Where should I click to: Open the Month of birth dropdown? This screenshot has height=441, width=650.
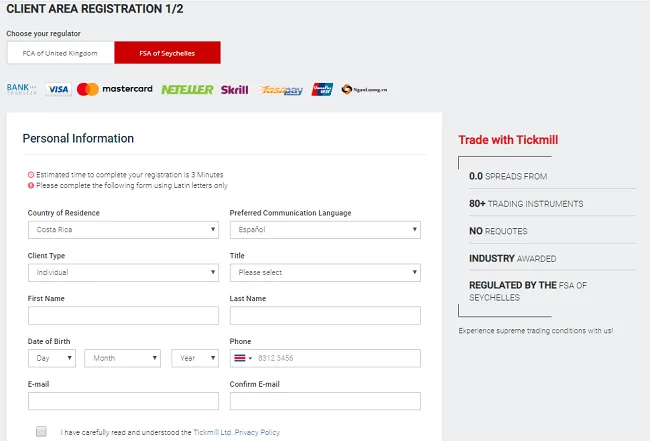[x=122, y=358]
